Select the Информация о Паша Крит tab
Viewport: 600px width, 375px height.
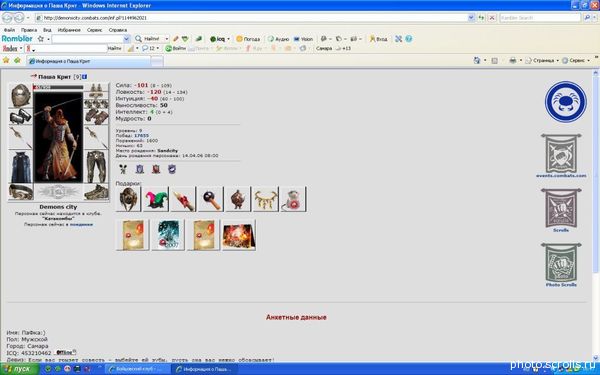[x=89, y=61]
